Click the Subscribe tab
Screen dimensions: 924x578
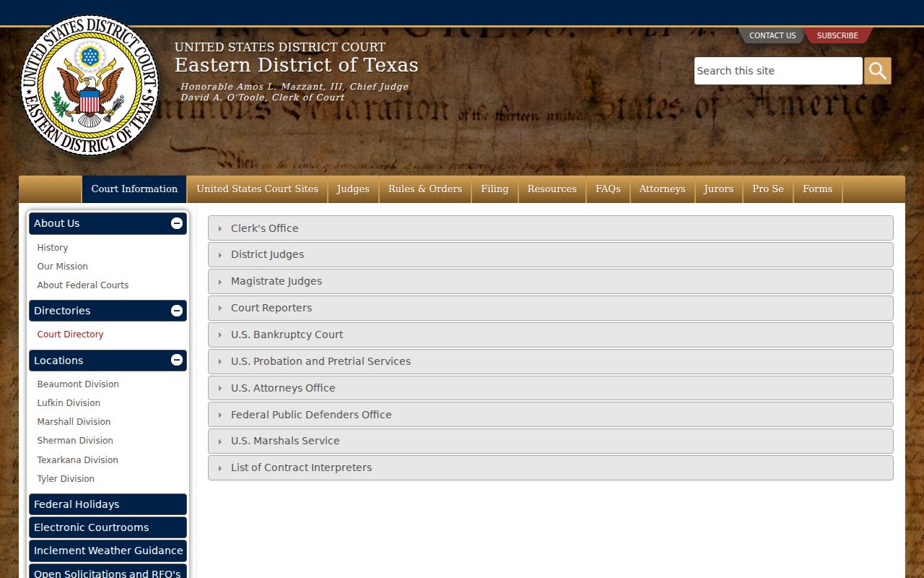click(837, 35)
